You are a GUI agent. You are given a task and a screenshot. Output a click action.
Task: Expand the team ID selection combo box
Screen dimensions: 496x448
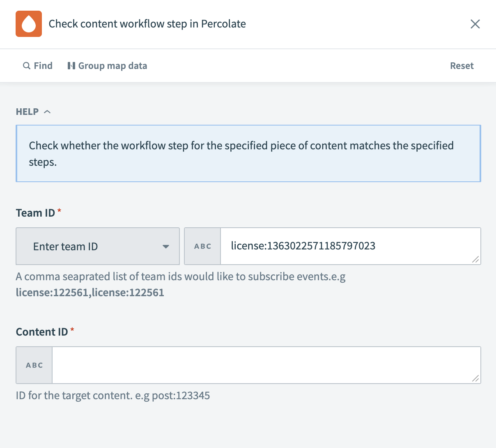[x=98, y=246]
